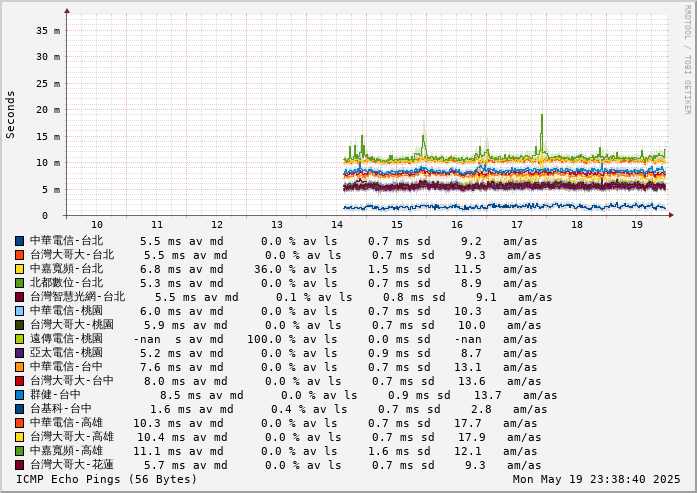Image resolution: width=697 pixels, height=493 pixels.
Task: Select the 0.4 % loss value
Action: tap(288, 409)
